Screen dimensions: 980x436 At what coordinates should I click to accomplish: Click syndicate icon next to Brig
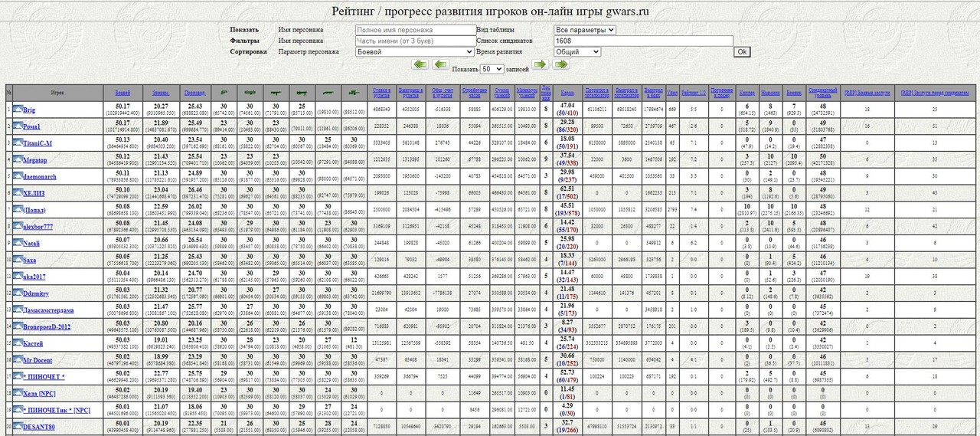(18, 110)
